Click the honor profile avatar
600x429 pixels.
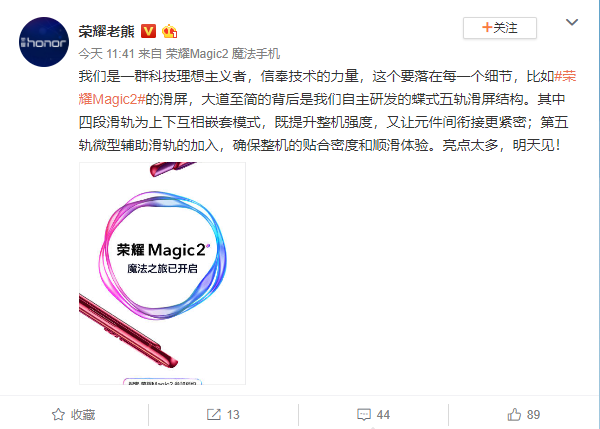tap(44, 42)
